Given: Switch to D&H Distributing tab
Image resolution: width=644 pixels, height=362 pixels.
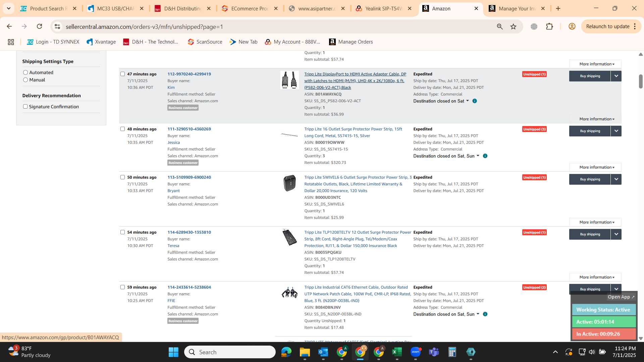Looking at the screenshot, I should [183, 8].
